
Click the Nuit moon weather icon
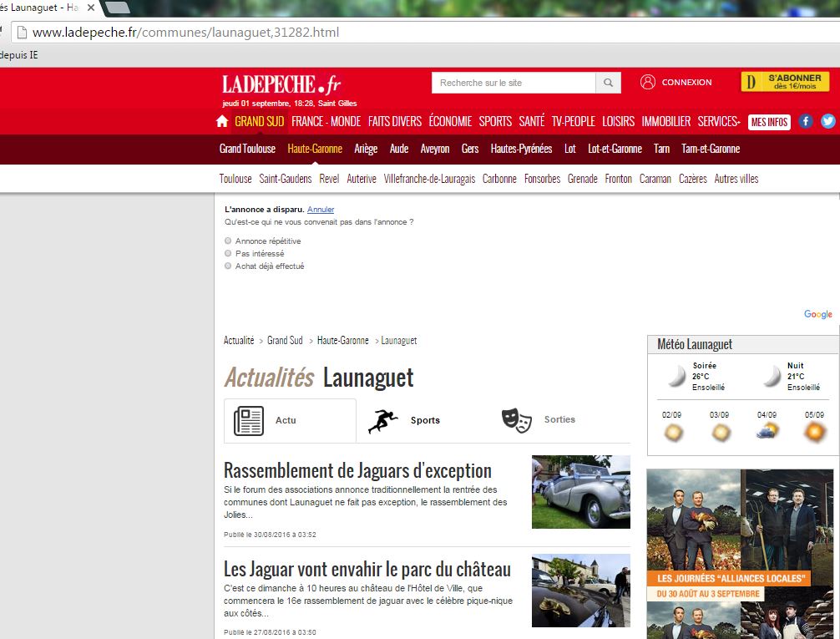[772, 376]
